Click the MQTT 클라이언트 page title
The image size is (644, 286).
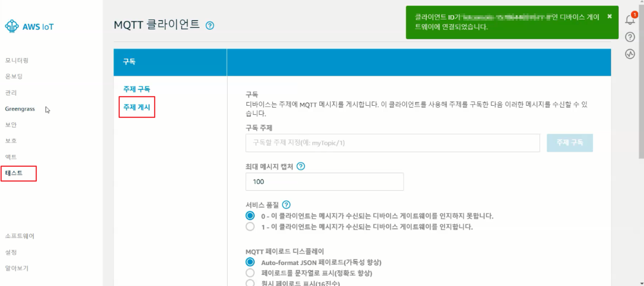(156, 25)
